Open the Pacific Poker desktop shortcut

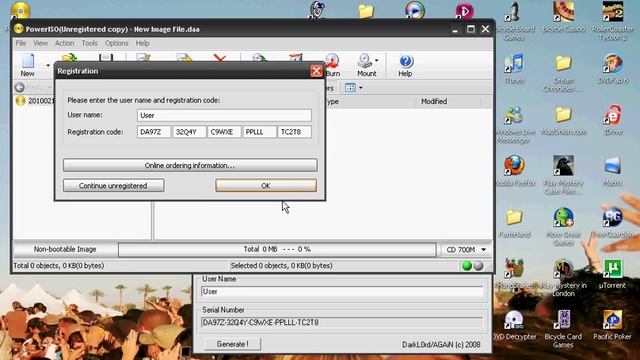coord(612,325)
